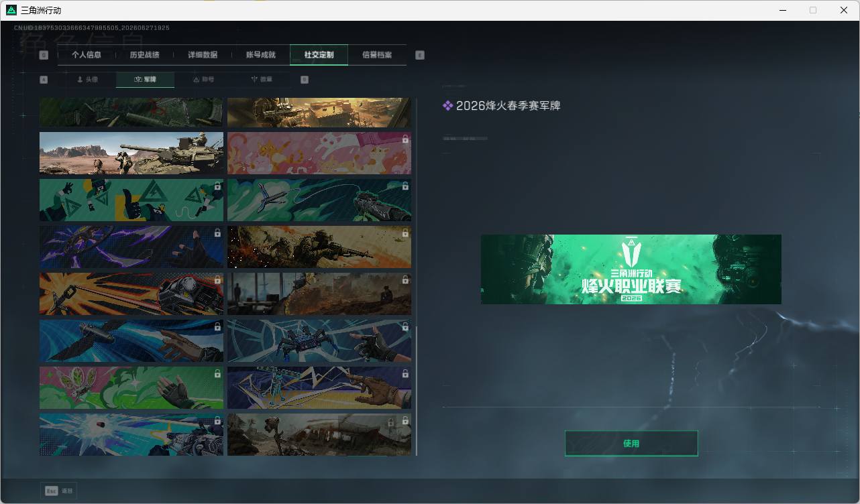The image size is (860, 504).
Task: Click lock icon on yellow lightning dog tag
Action: tap(405, 374)
